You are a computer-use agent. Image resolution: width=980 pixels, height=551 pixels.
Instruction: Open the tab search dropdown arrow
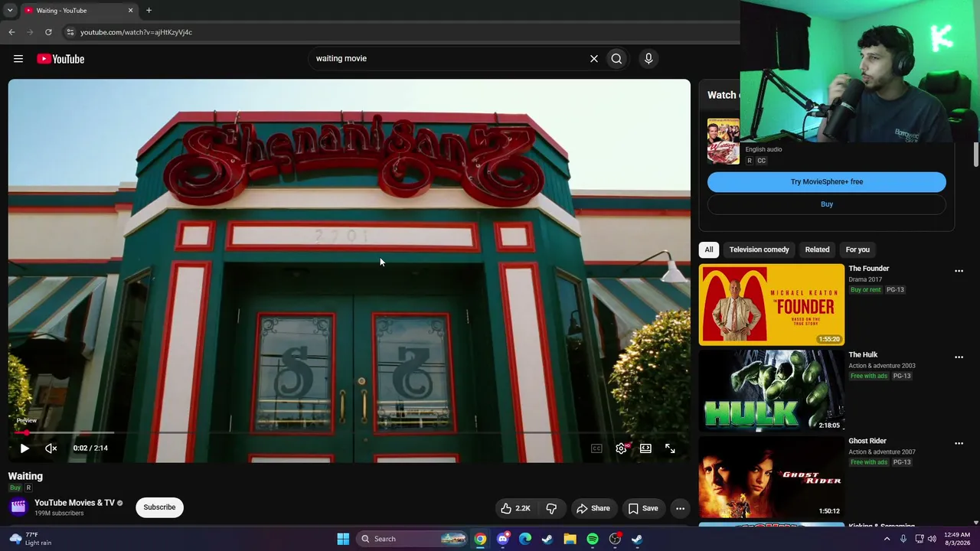tap(10, 11)
